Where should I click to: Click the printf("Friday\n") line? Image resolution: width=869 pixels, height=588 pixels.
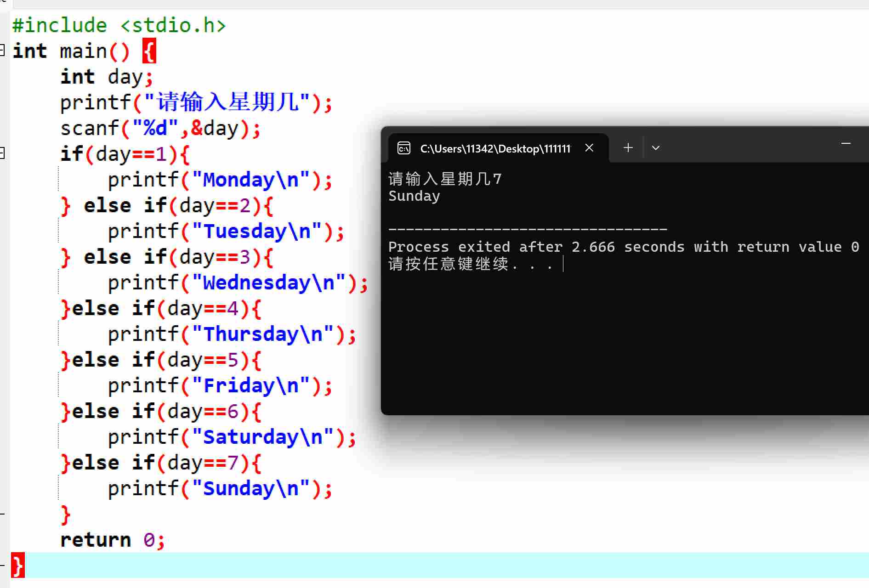[220, 385]
